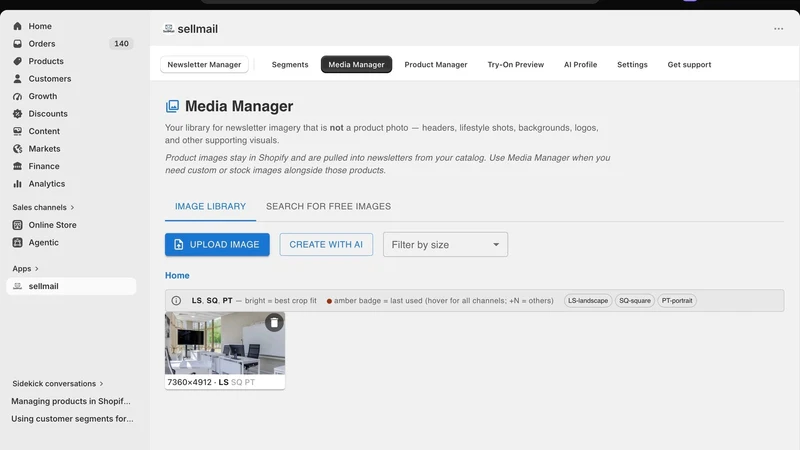The height and width of the screenshot is (450, 800).
Task: Switch to SEARCH FOR FREE IMAGES tab
Action: coord(329,207)
